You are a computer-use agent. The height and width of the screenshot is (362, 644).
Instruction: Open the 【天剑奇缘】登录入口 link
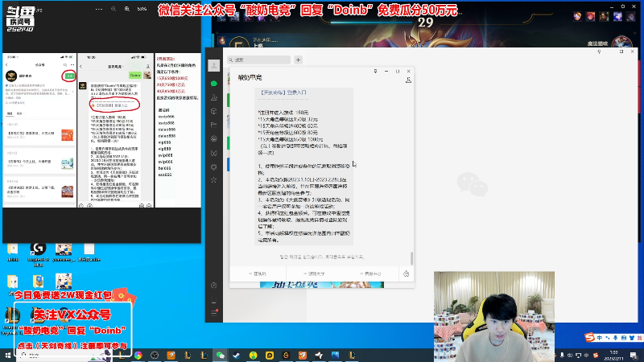click(x=283, y=93)
